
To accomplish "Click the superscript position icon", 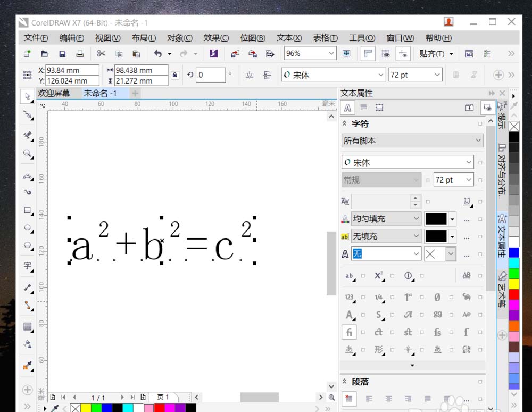I will (x=379, y=276).
